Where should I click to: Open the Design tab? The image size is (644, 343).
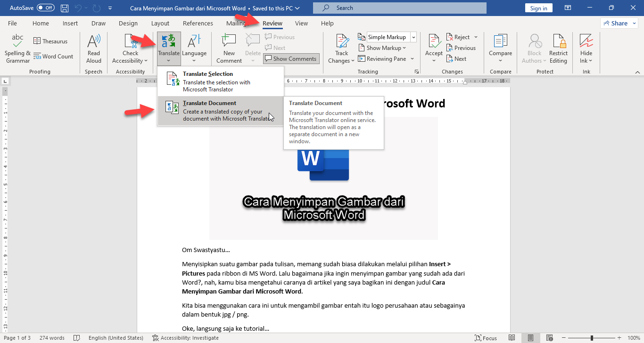(128, 23)
